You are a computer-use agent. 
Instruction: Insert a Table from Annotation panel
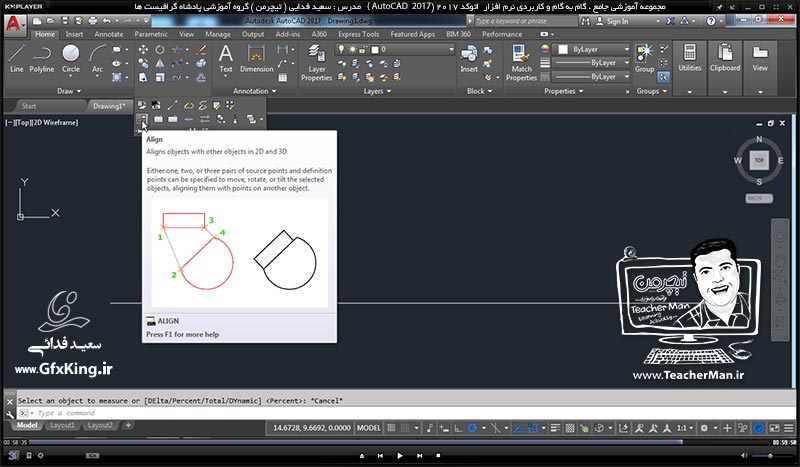click(282, 78)
